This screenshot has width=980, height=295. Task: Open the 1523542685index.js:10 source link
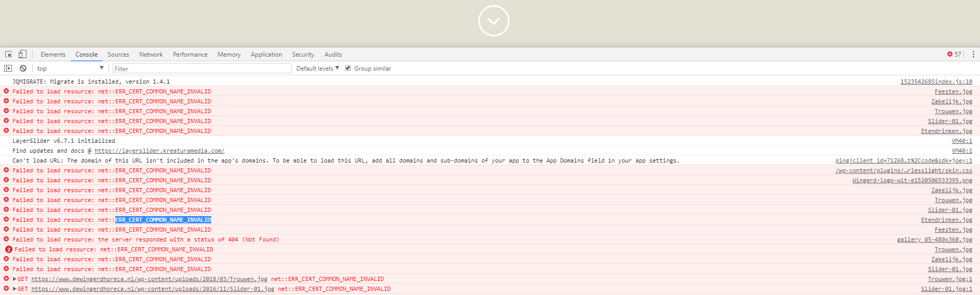(x=936, y=82)
